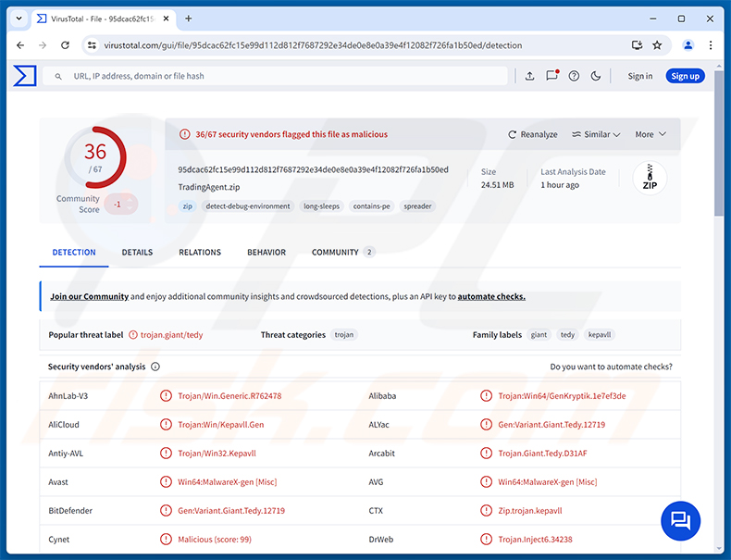Click the Security vendors' analysis info icon
This screenshot has width=731, height=560.
(x=155, y=367)
